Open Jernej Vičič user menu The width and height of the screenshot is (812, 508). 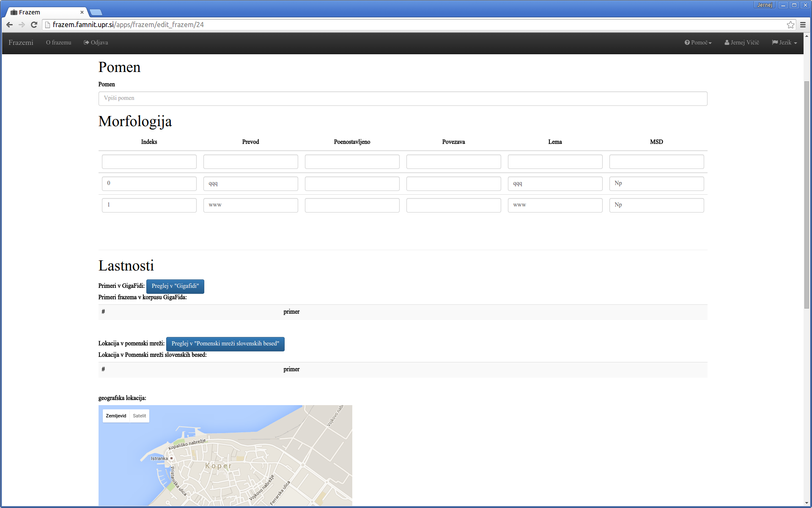tap(742, 43)
